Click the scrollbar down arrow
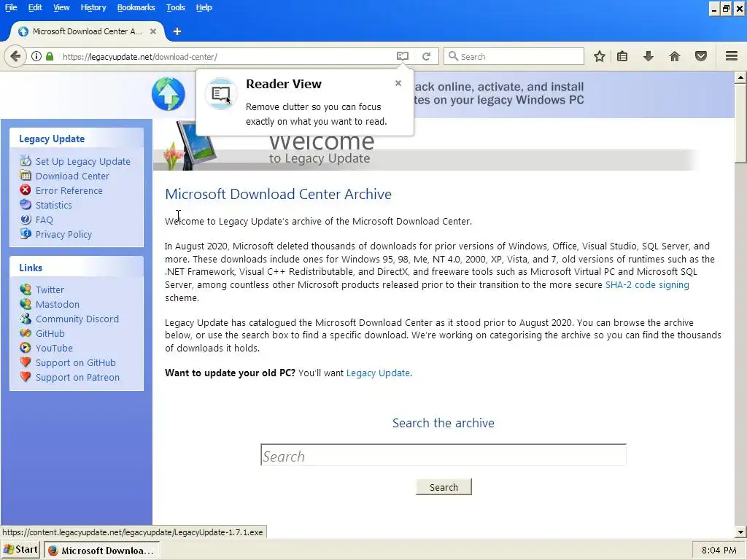 [x=740, y=532]
